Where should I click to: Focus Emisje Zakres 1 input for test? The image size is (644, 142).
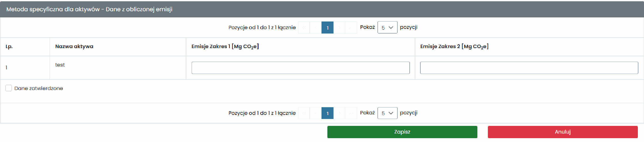coord(301,68)
